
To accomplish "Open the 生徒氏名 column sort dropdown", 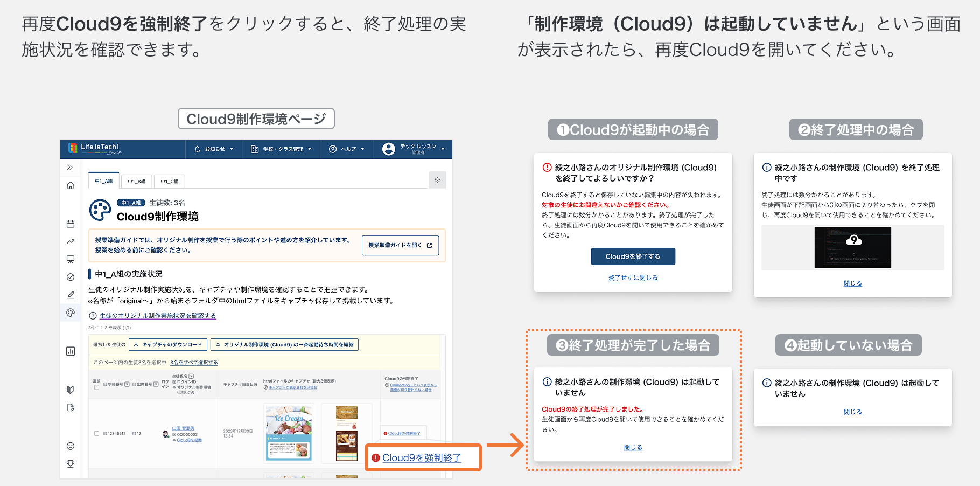I will click(x=191, y=376).
